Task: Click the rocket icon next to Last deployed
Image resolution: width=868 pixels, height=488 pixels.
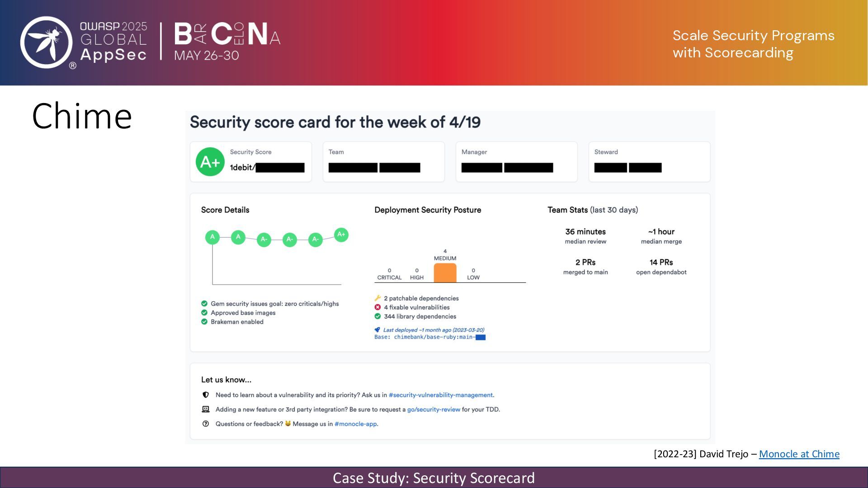Action: (377, 330)
